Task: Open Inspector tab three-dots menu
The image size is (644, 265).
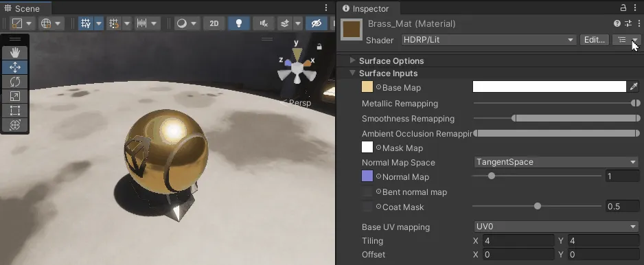Action: coord(635,8)
